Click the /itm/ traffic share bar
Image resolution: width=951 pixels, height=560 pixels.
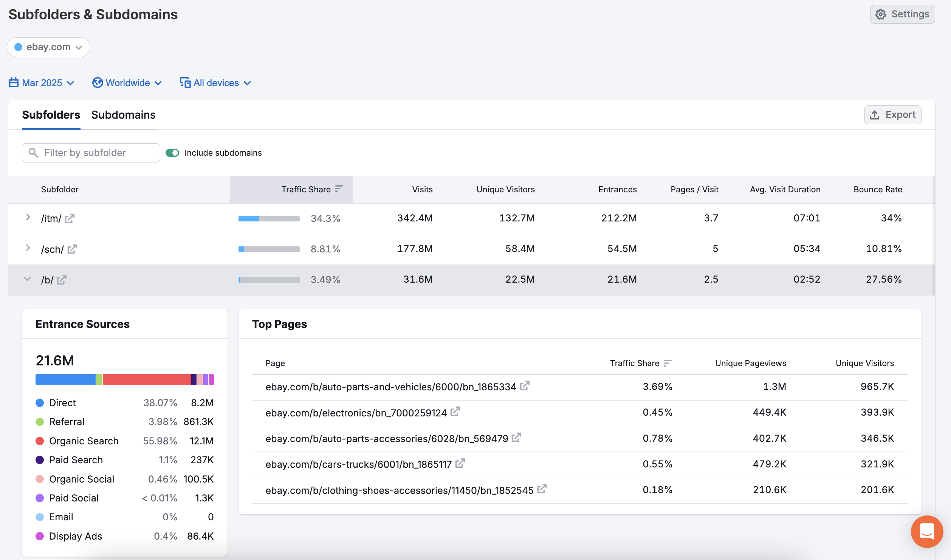(x=269, y=218)
